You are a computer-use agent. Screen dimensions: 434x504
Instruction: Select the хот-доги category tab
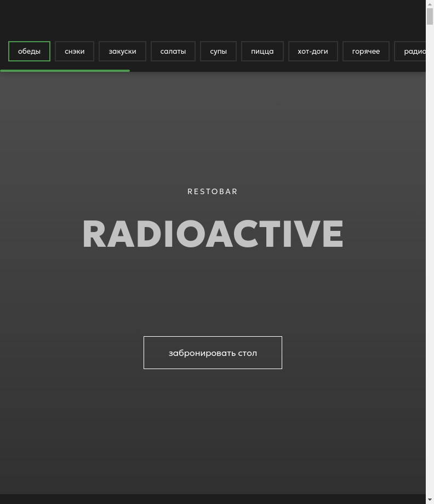[x=313, y=51]
